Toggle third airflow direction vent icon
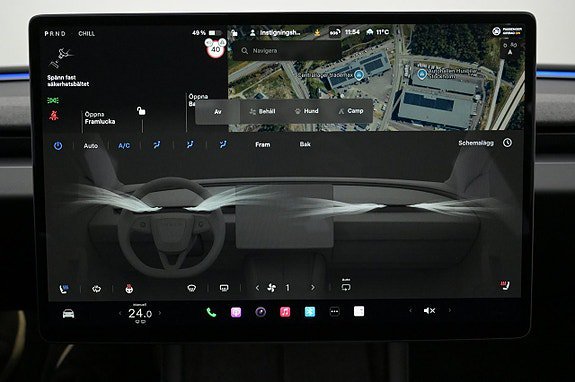The width and height of the screenshot is (575, 382). coord(223,145)
